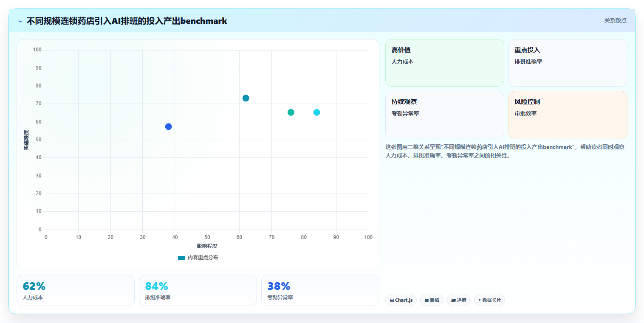
Task: Select the Chart.js tag
Action: 401,300
